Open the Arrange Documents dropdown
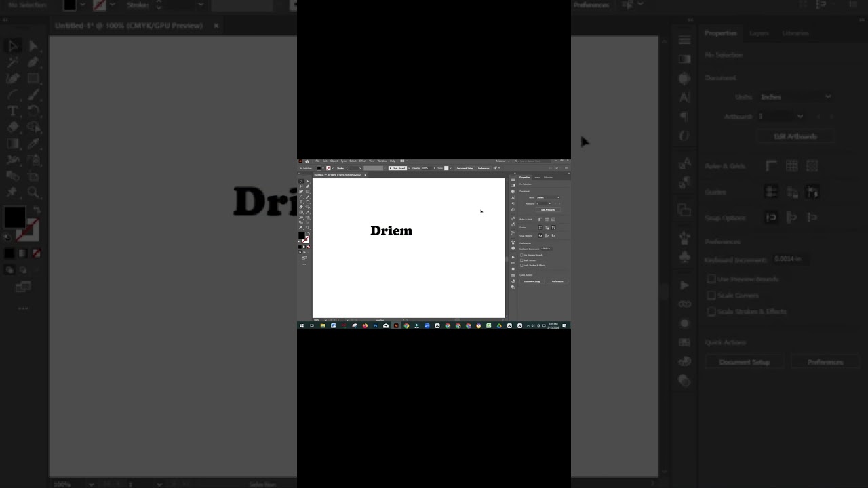The height and width of the screenshot is (488, 868). [x=403, y=161]
